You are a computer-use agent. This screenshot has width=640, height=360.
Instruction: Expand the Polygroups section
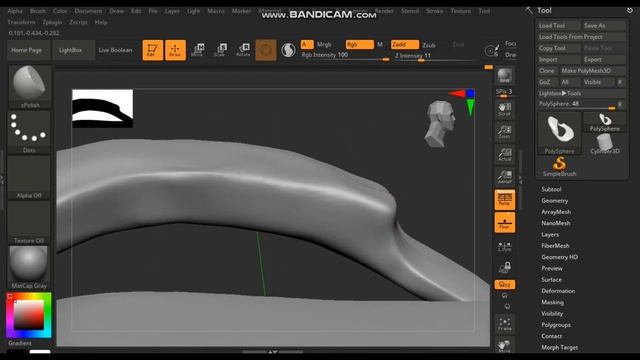coord(556,325)
